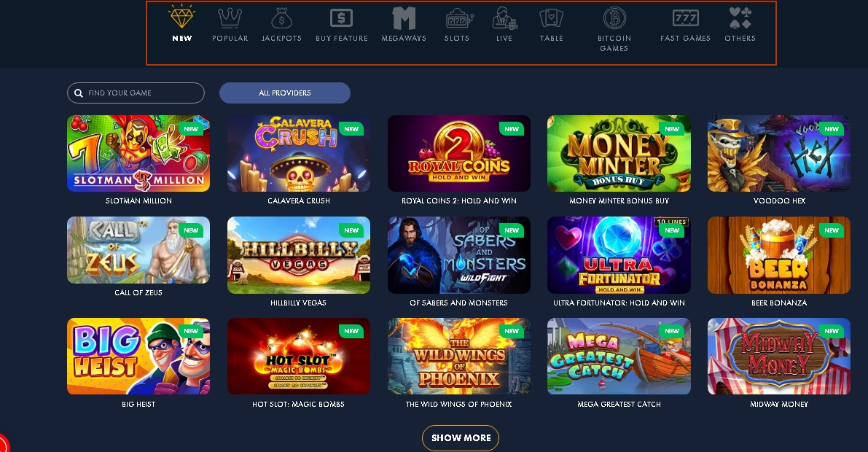868x452 pixels.
Task: Open the Jackpots money bag icon
Action: (x=281, y=18)
